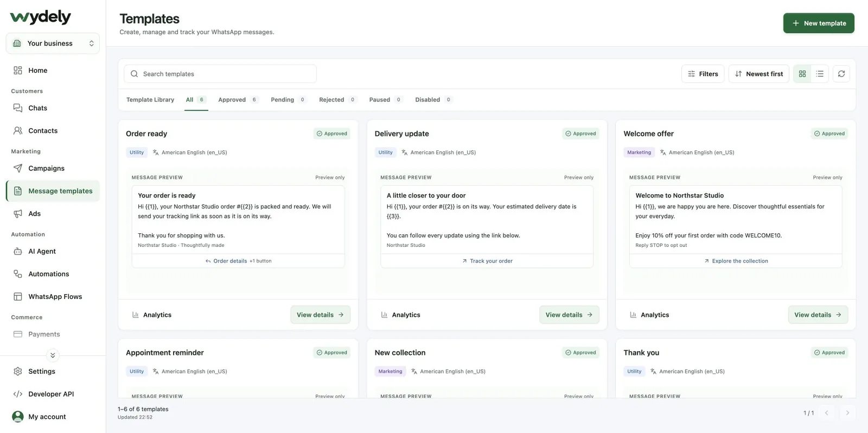The width and height of the screenshot is (868, 433).
Task: Click the refresh templates icon
Action: click(841, 74)
